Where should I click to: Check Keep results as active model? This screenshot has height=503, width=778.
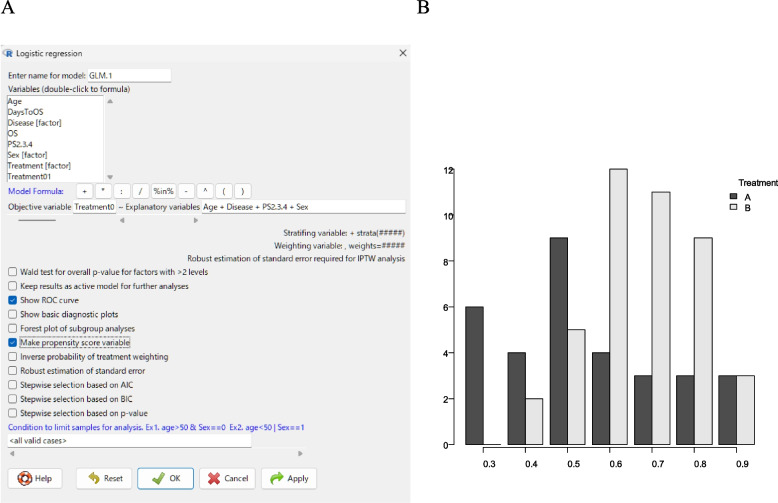click(12, 286)
